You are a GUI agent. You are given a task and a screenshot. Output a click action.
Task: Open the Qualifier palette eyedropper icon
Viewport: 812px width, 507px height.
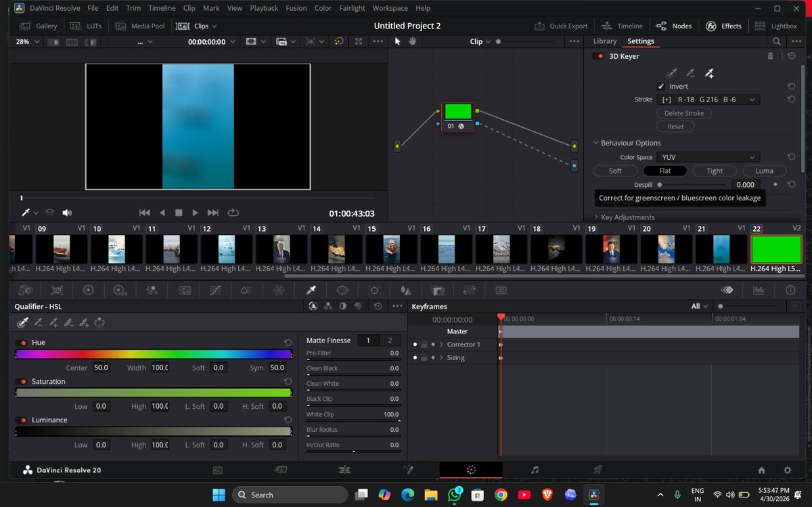coord(311,290)
